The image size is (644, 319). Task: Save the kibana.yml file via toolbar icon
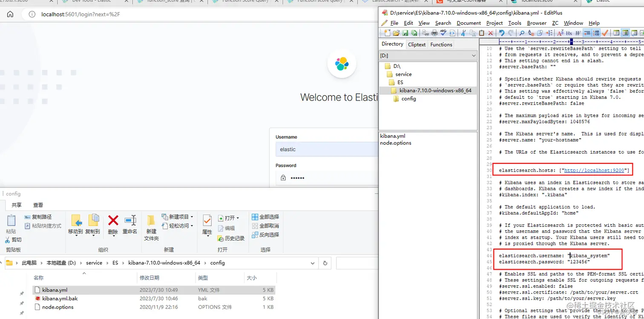405,33
